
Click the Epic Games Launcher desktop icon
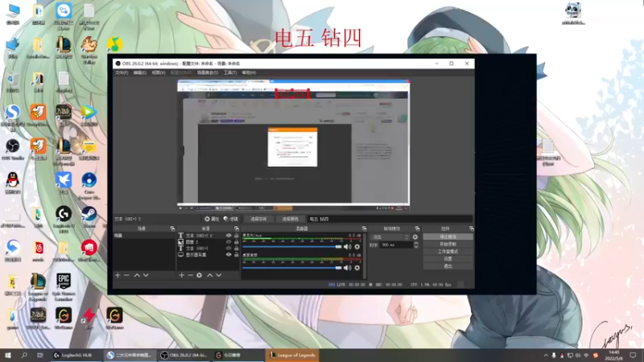pyautogui.click(x=64, y=288)
